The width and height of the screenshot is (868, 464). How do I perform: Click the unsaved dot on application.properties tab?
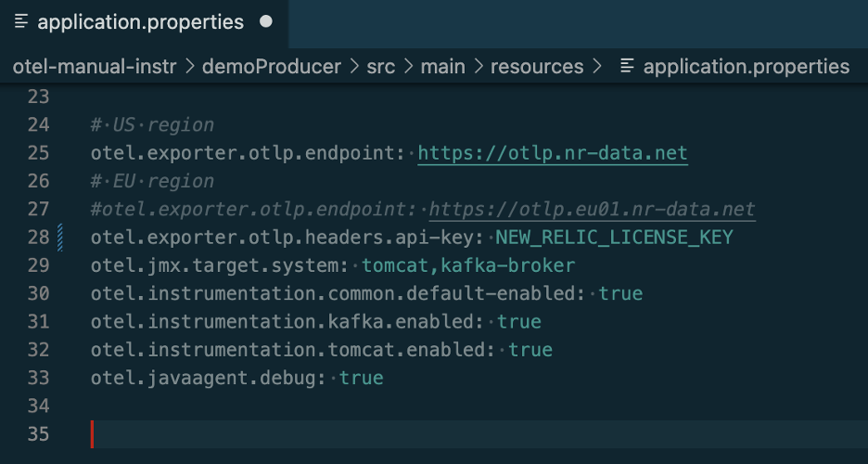[266, 21]
